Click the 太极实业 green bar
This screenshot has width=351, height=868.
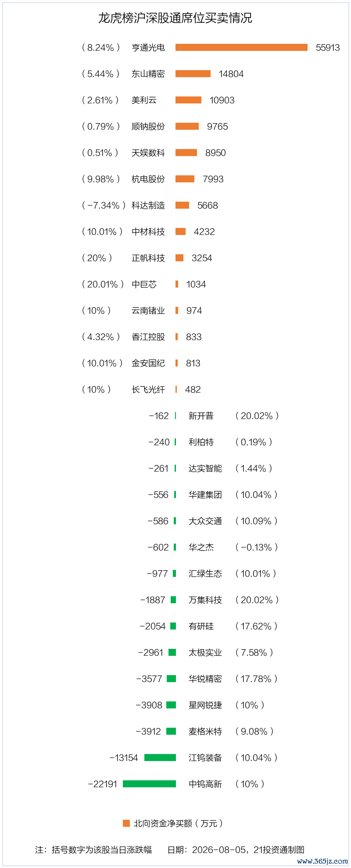click(172, 652)
